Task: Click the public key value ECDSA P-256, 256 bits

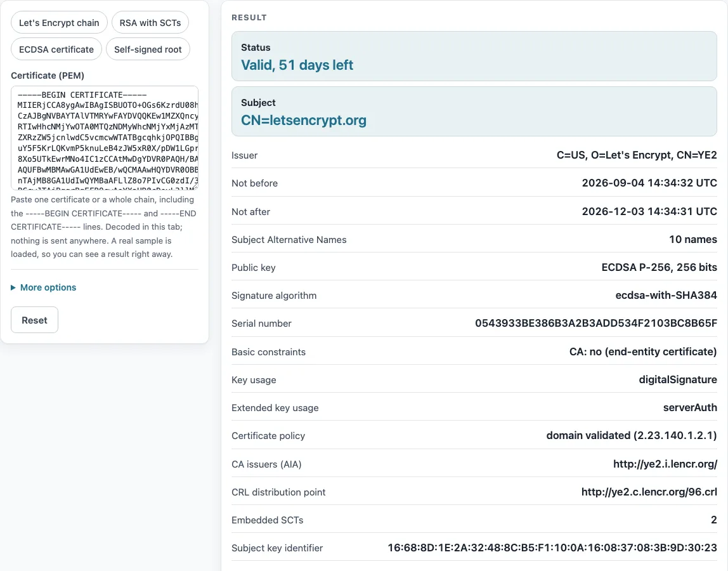Action: point(659,267)
